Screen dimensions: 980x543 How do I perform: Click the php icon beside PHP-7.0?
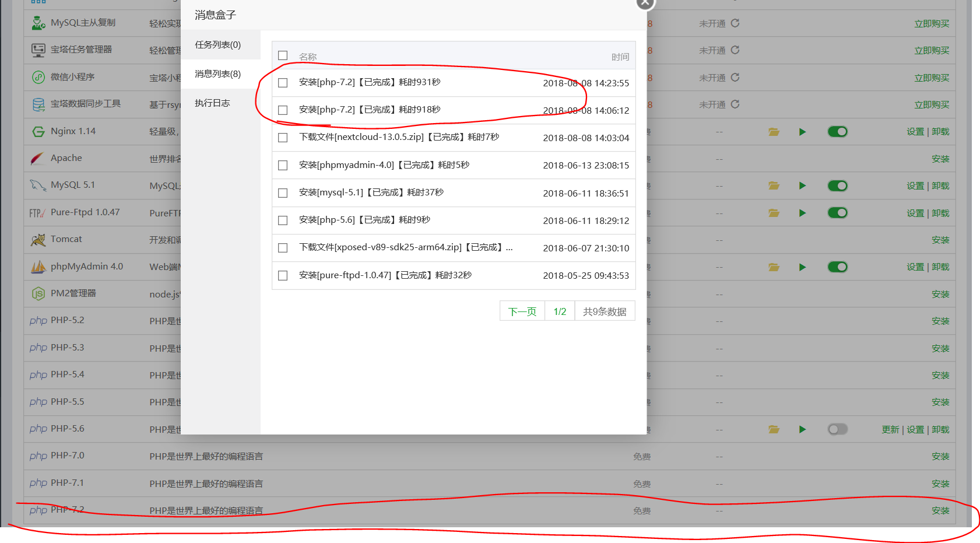click(x=38, y=456)
